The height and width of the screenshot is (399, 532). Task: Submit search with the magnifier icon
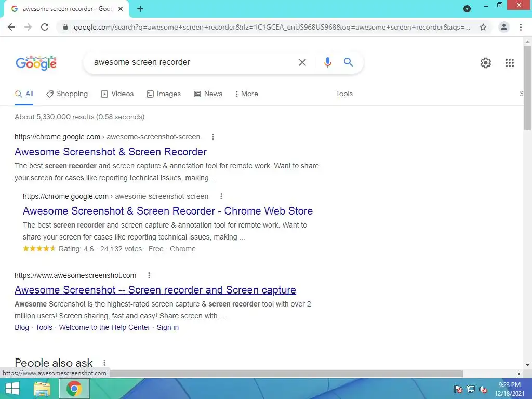point(348,62)
